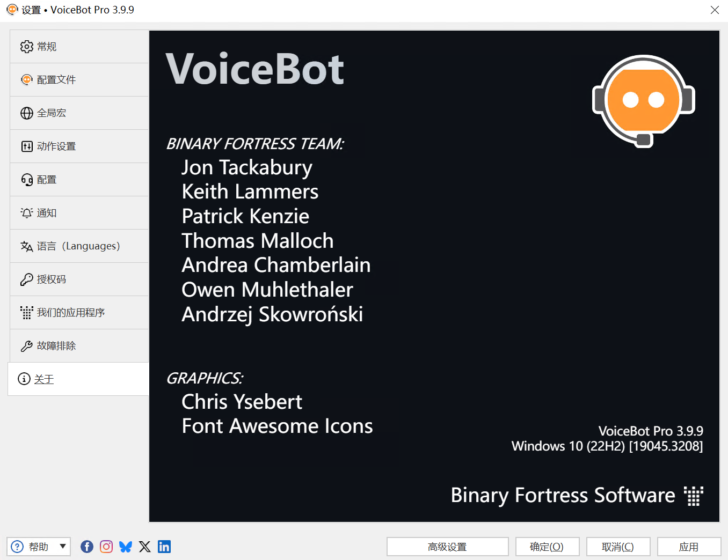Click the name Owen Muhlethaler

click(267, 290)
